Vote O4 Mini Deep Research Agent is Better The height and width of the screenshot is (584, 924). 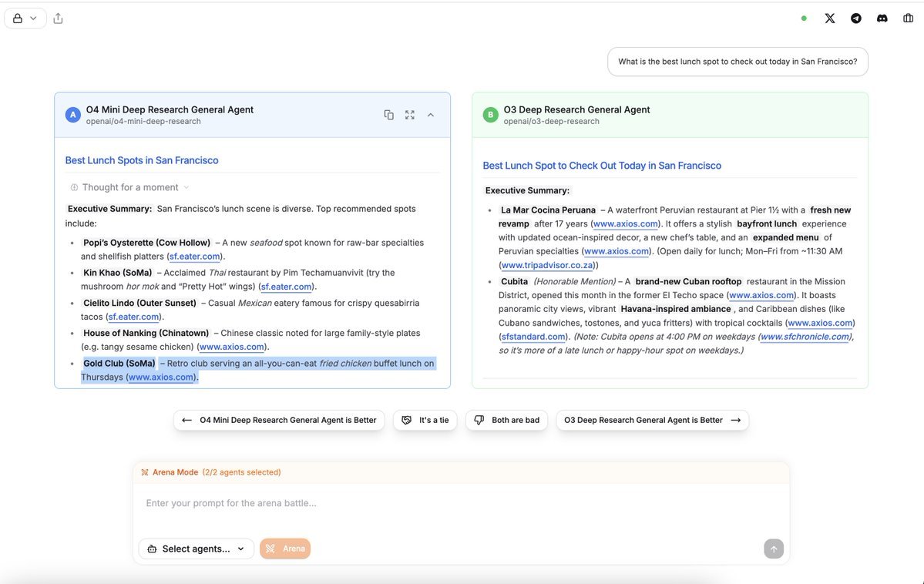[279, 420]
